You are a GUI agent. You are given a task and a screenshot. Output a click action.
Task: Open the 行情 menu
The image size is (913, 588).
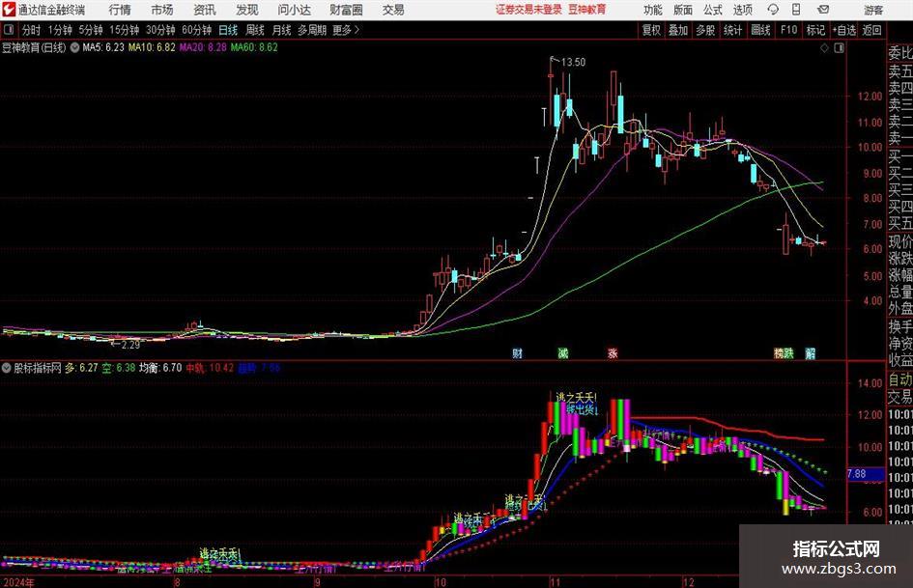click(x=120, y=10)
